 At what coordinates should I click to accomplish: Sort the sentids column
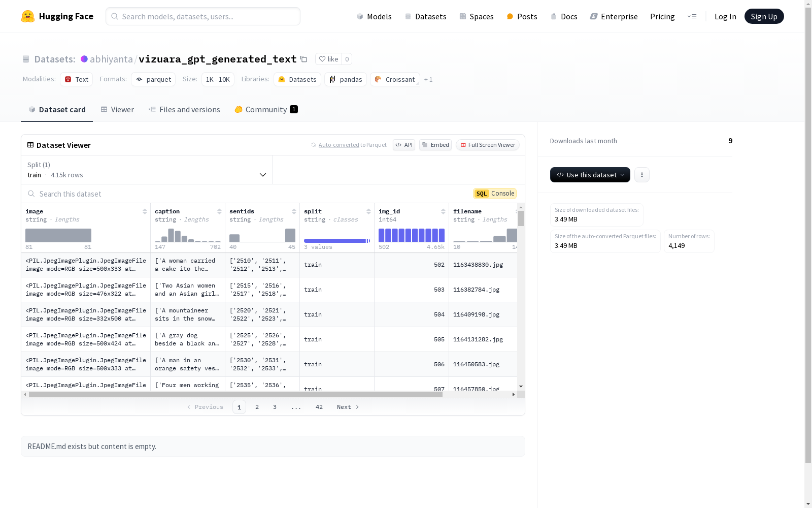pyautogui.click(x=294, y=211)
